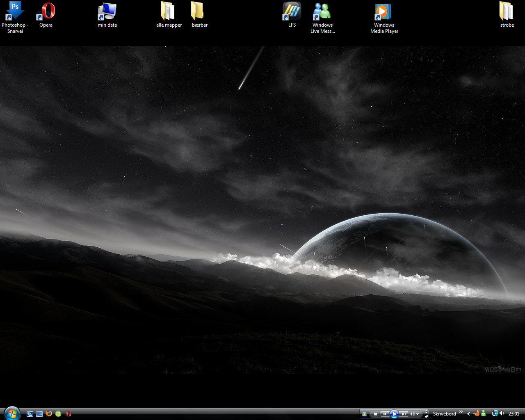Mute the taskbar media player speaker

click(412, 414)
